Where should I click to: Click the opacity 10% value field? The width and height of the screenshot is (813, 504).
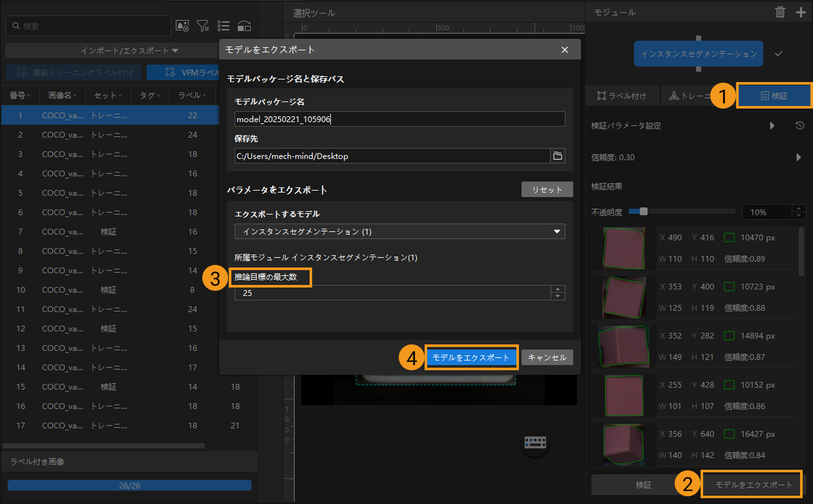tap(766, 212)
